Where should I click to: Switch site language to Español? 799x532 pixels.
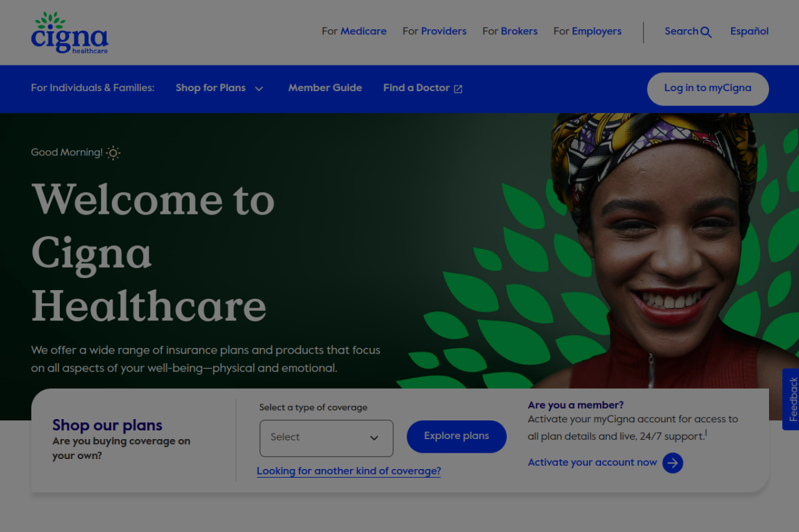click(750, 31)
